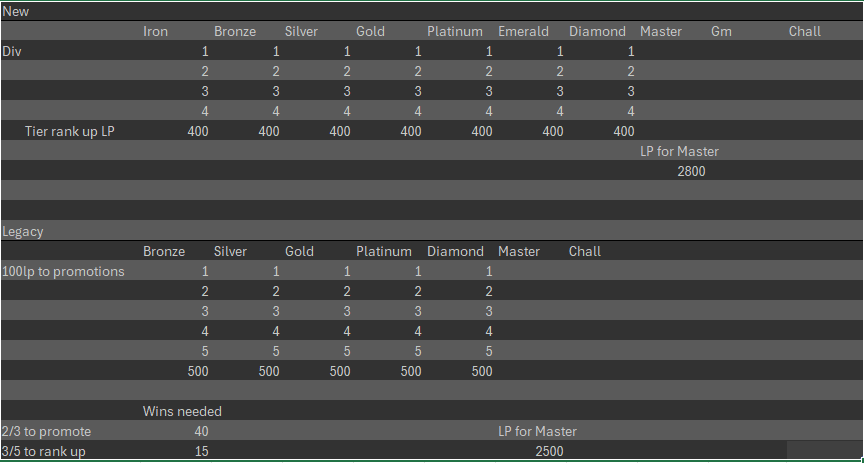Screen dimensions: 864x463
Task: Select the 15 wins value cell
Action: click(202, 452)
